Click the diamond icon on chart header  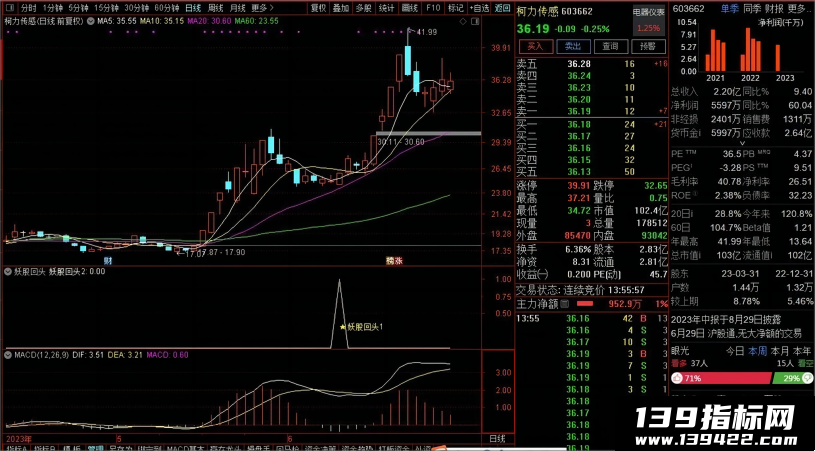pos(462,21)
